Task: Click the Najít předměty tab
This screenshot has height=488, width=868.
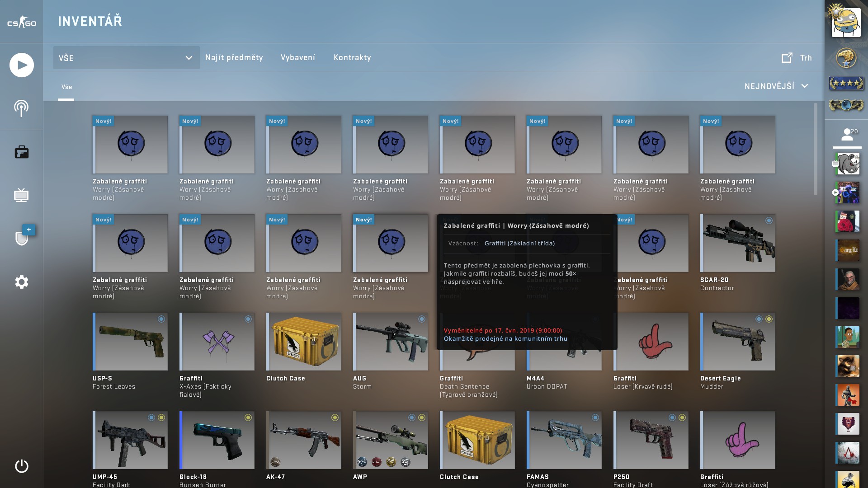Action: tap(234, 57)
